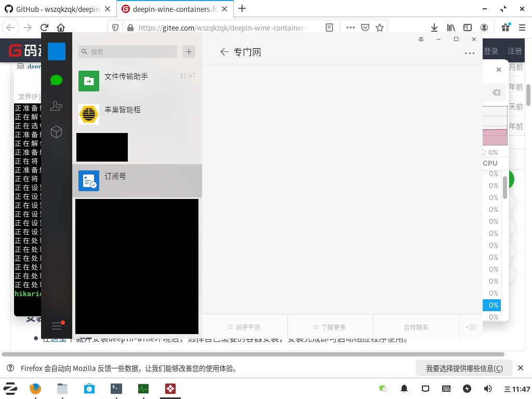The image size is (532, 399).
Task: Launch System Monitor from the taskbar
Action: click(x=143, y=389)
